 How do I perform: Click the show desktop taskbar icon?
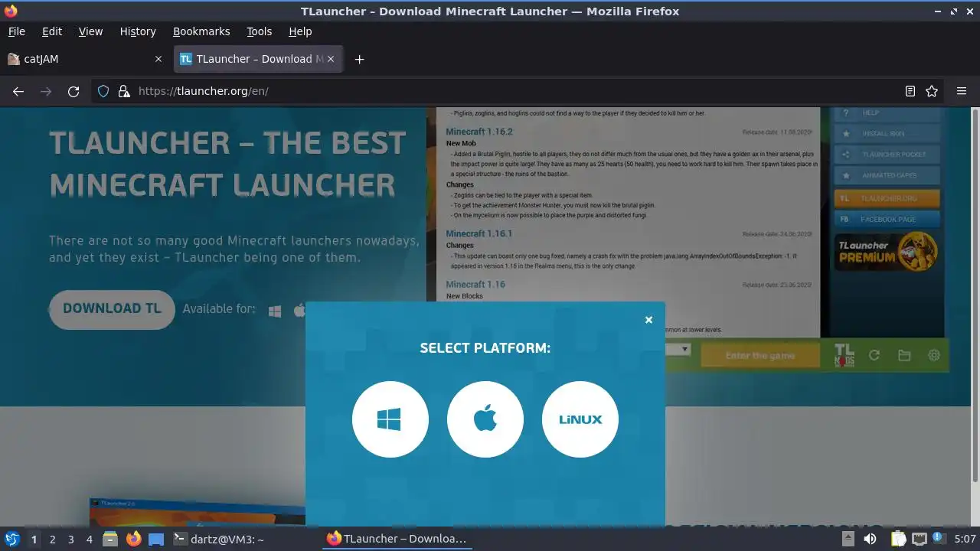pos(156,539)
